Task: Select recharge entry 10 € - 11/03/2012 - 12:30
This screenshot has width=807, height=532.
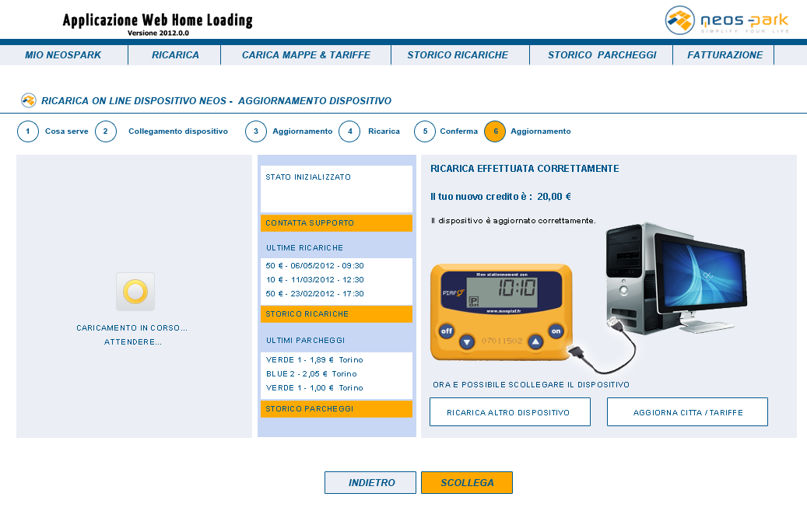Action: 314,279
